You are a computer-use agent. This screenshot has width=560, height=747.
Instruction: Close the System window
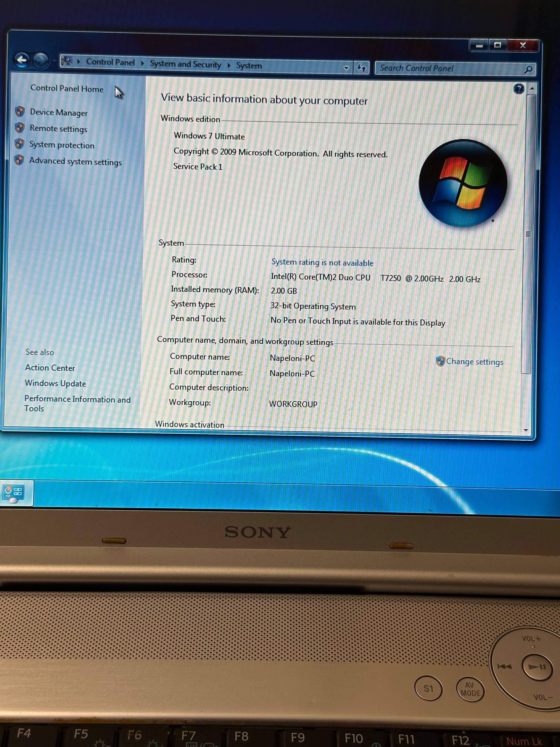tap(523, 45)
